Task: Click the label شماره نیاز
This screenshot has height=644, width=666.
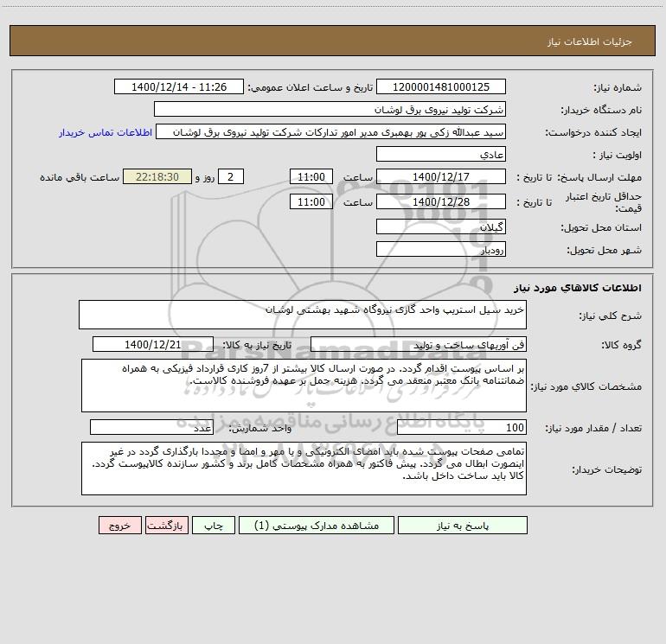Action: (618, 88)
